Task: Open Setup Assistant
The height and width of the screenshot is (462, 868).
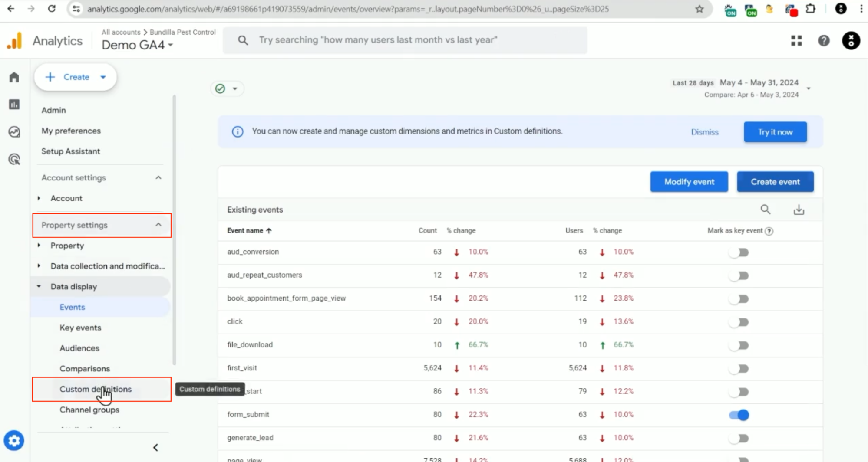Action: tap(70, 151)
